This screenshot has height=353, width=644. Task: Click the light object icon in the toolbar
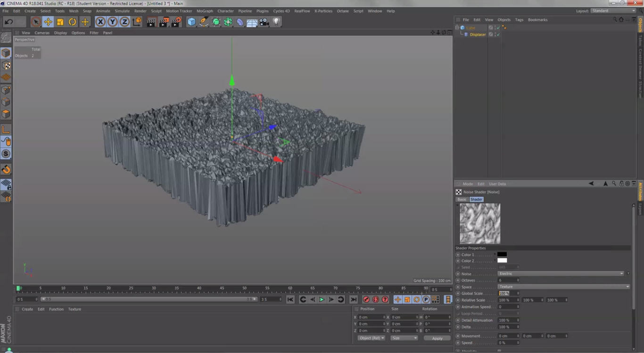276,21
